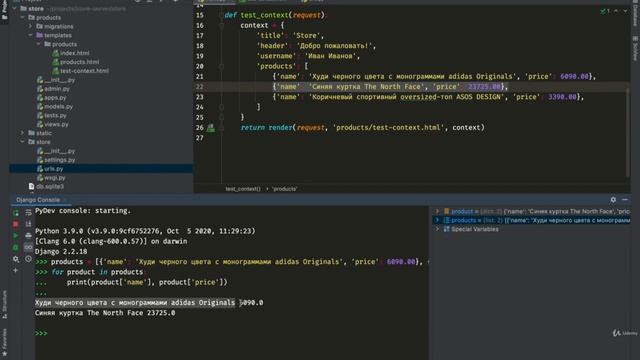Viewport: 640px width, 360px height.
Task: Open the Project tool window stripe button
Action: [x=4, y=11]
